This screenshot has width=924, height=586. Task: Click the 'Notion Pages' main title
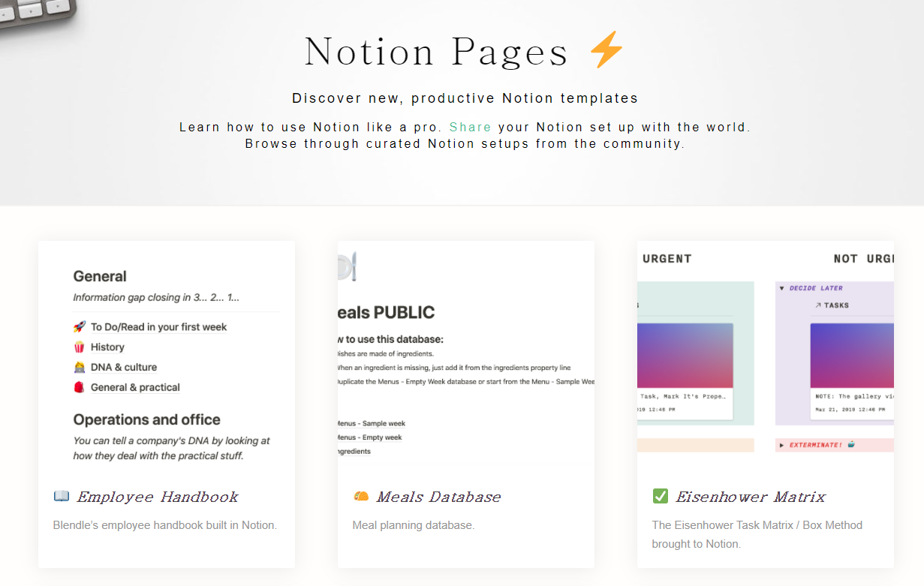tap(436, 52)
